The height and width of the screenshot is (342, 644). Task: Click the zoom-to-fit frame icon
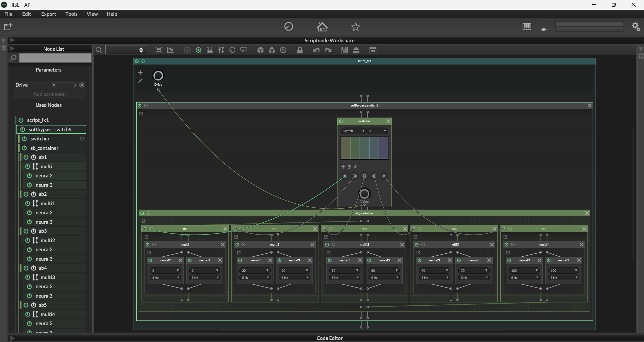click(159, 50)
